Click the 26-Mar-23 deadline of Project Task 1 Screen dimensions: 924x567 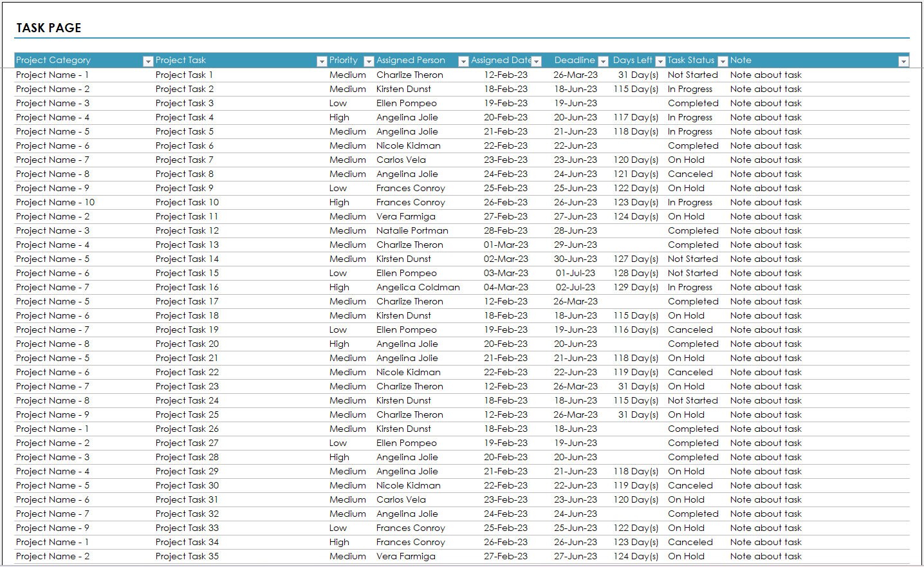point(576,75)
